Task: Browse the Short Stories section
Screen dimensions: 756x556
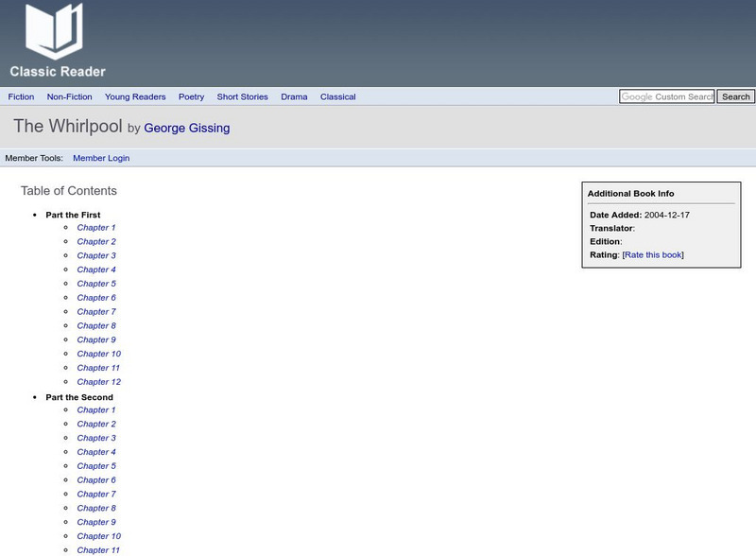Action: [242, 96]
